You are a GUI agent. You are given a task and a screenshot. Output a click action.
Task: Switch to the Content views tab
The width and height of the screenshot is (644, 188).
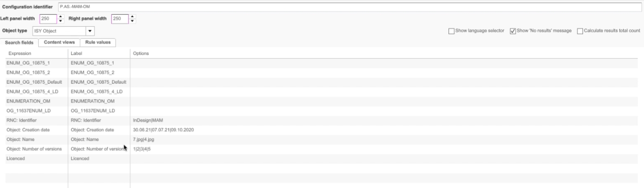(x=59, y=42)
